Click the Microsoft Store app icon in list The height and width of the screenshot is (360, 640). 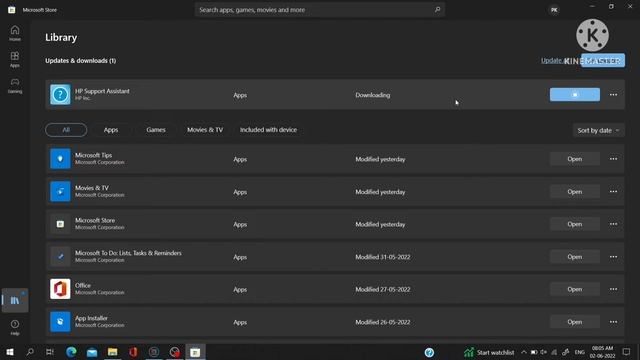click(x=60, y=224)
